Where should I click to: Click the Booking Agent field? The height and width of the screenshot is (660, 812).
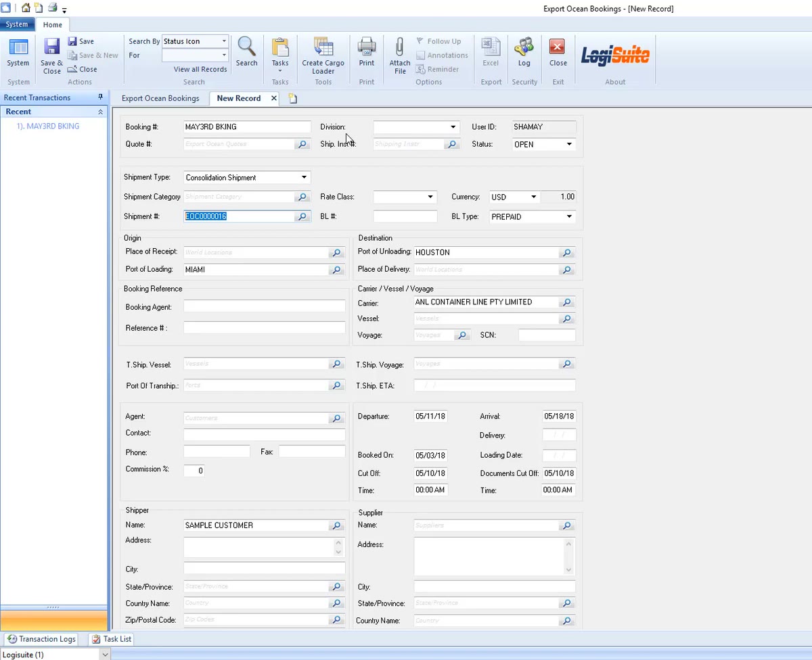264,307
